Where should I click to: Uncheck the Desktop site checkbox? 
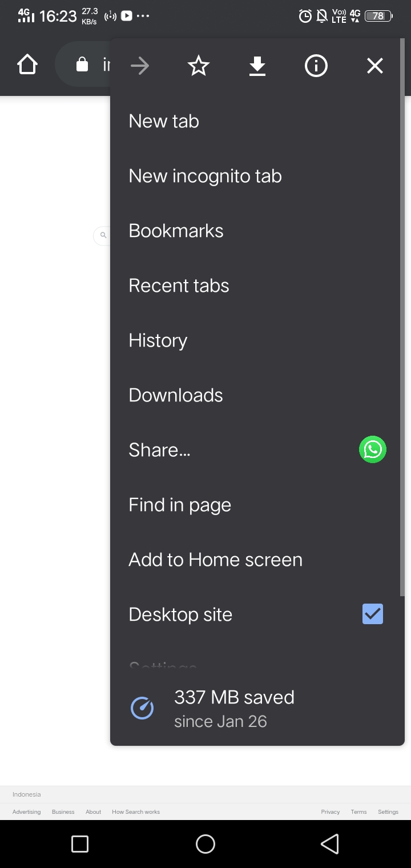[372, 614]
